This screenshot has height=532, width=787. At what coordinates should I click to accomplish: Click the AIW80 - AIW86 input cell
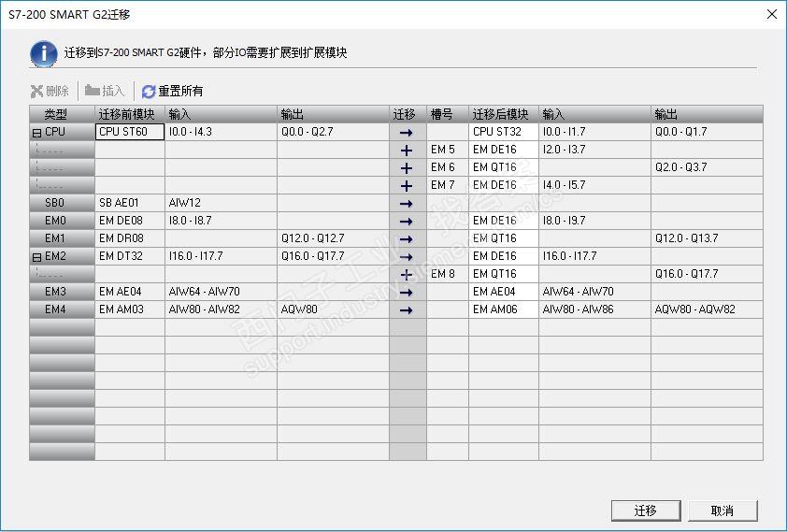[594, 309]
